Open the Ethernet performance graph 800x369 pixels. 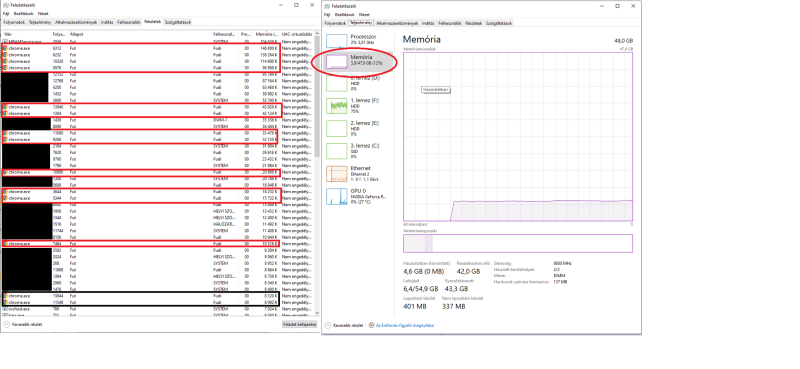[359, 174]
